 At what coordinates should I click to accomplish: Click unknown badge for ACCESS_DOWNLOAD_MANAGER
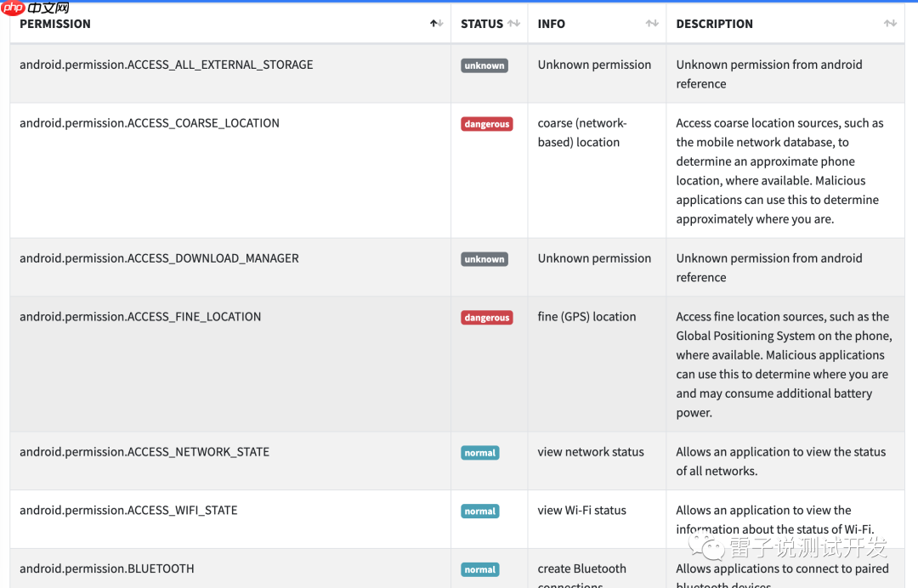[x=484, y=259]
